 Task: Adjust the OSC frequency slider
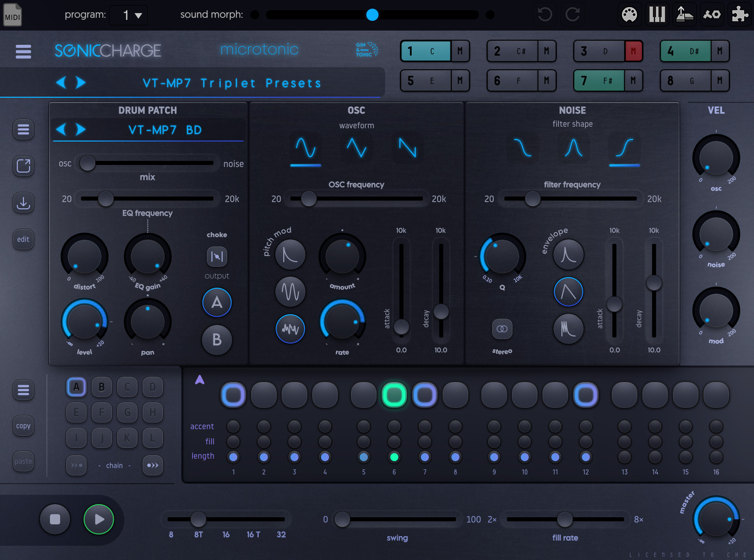point(357,199)
